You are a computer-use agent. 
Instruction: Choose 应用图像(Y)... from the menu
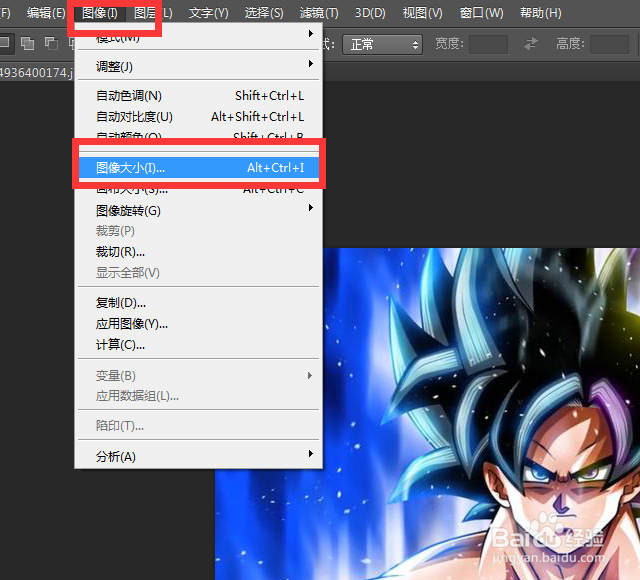pos(198,324)
